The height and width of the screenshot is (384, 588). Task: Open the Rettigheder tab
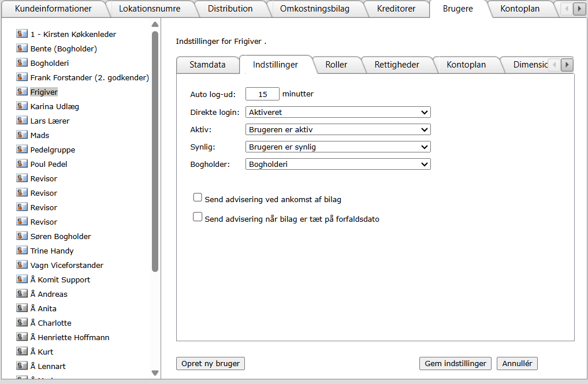coord(397,65)
